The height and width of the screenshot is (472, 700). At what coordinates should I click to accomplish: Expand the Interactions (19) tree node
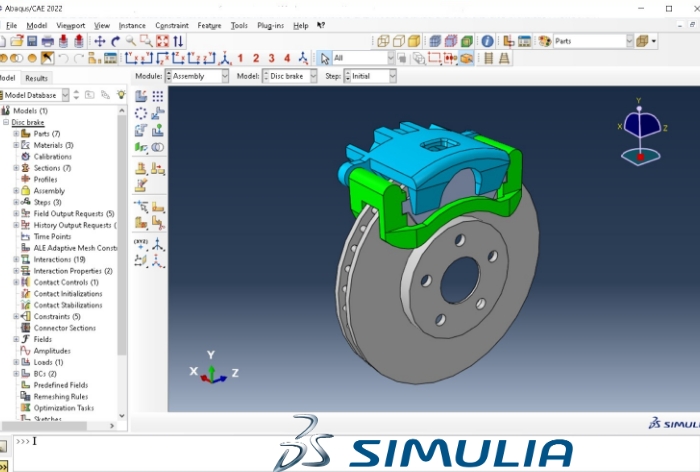16,259
